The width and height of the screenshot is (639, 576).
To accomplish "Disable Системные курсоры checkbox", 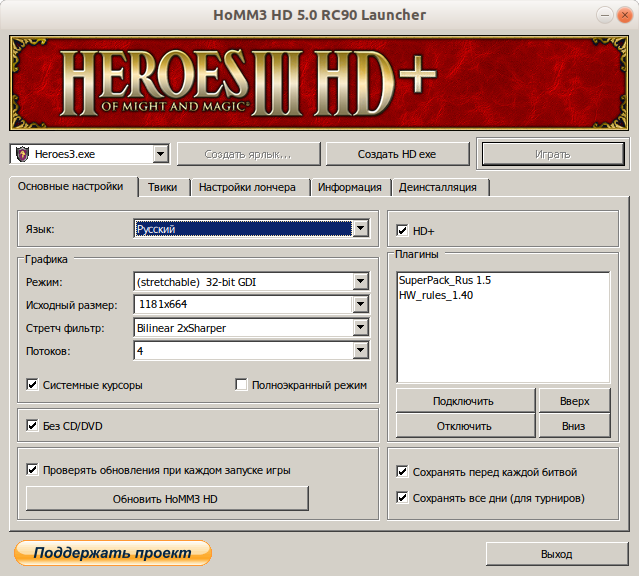I will pyautogui.click(x=32, y=384).
